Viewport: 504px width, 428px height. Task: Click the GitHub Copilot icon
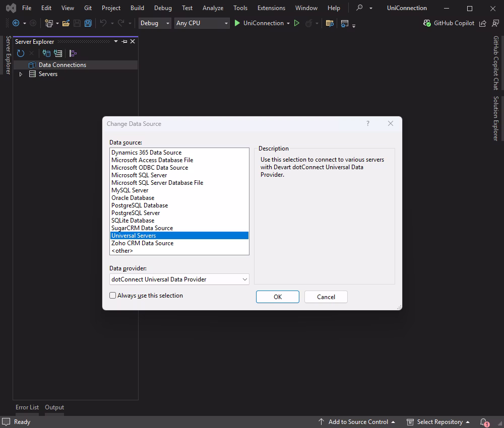coord(427,23)
